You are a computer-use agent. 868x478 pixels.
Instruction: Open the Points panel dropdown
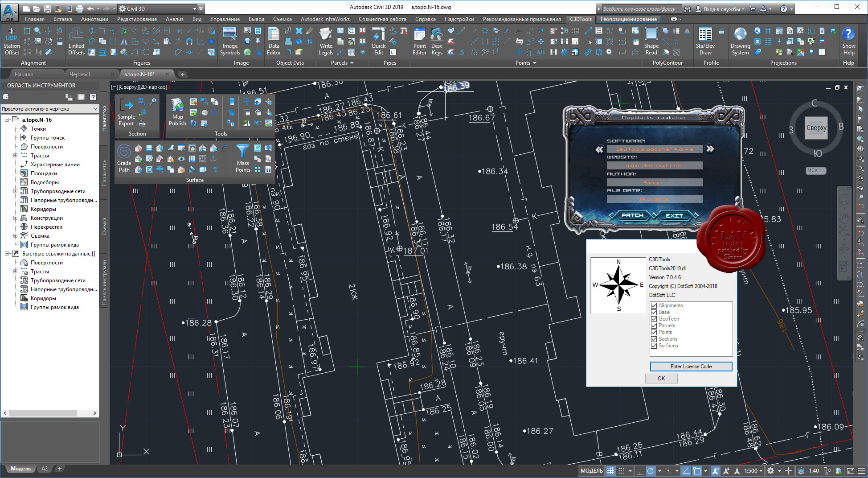point(526,63)
